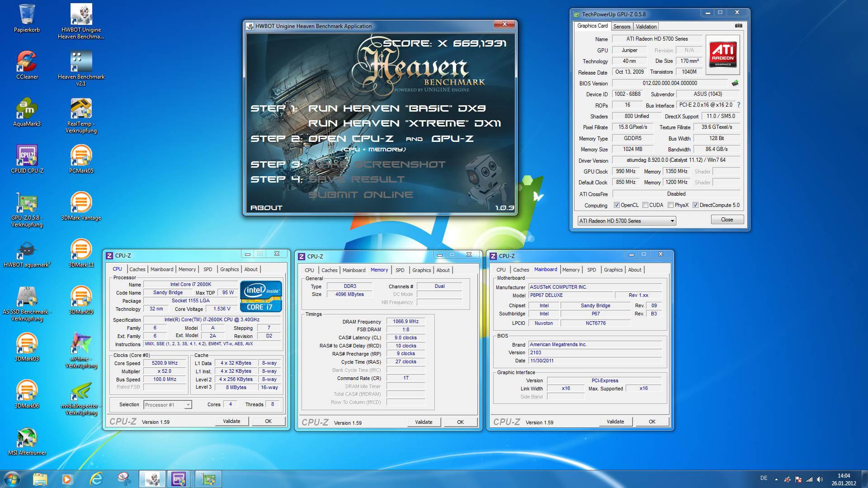868x488 pixels.
Task: Open Internet Explorer from the taskbar
Action: (96, 479)
